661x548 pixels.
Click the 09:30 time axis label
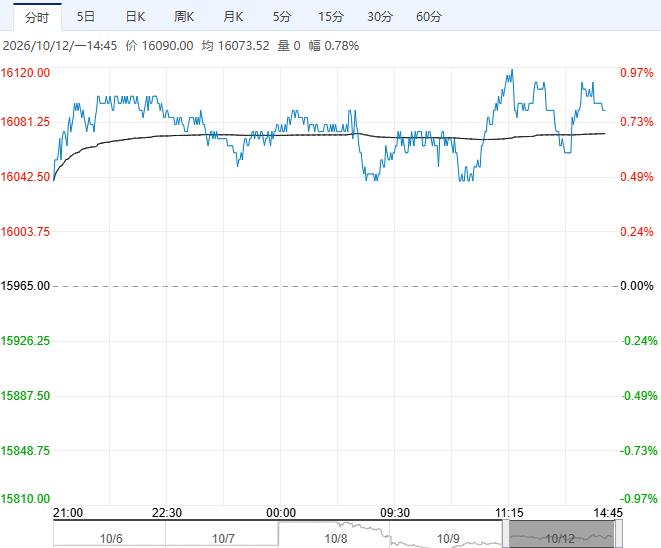coord(395,513)
